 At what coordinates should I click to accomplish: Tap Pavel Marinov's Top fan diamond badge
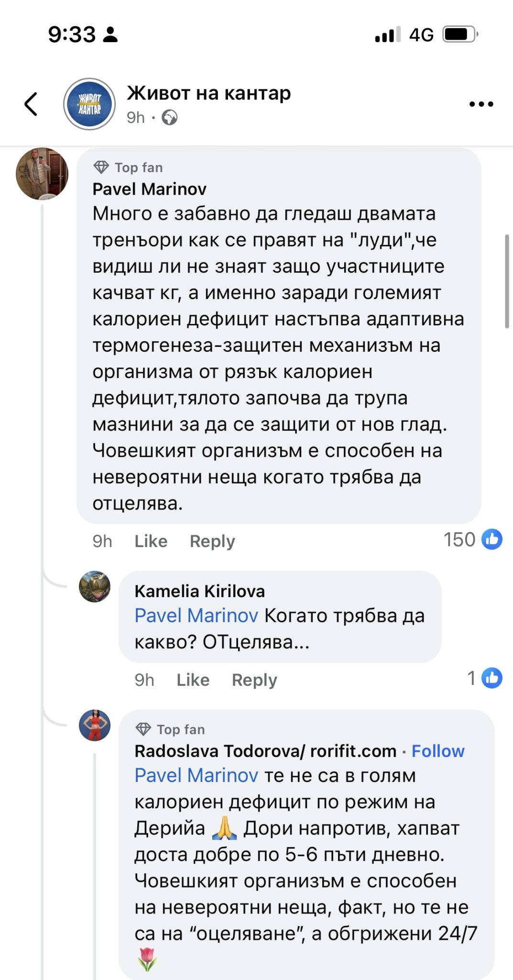point(101,167)
